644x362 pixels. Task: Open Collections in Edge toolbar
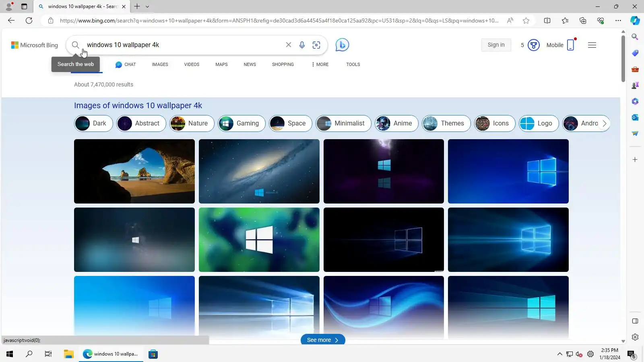583,21
